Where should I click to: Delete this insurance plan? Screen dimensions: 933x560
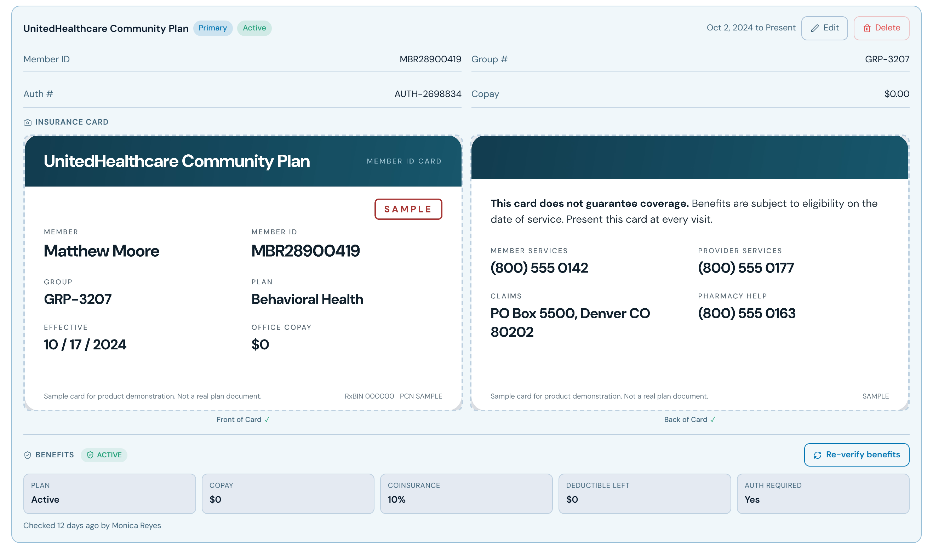pos(881,28)
